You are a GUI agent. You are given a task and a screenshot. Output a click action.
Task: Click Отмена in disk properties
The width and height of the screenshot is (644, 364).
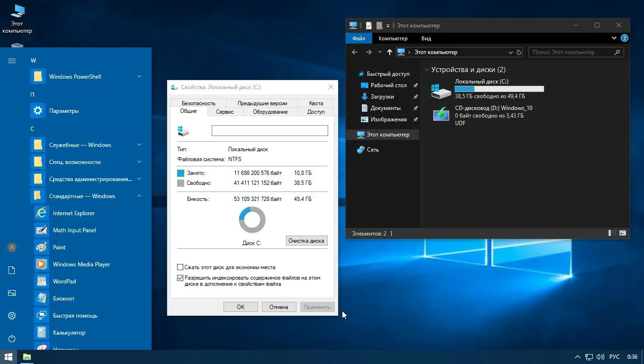279,307
